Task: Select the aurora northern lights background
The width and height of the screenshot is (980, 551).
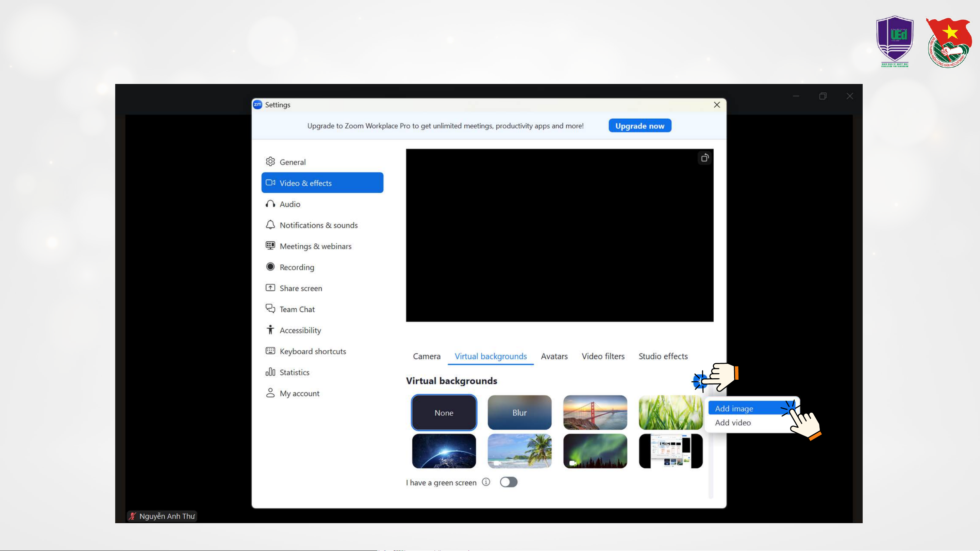Action: click(x=595, y=451)
